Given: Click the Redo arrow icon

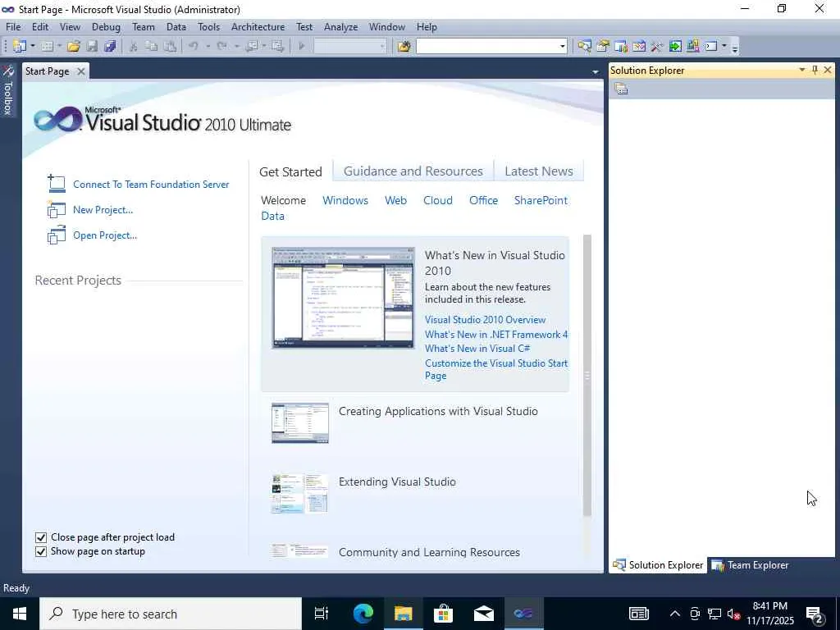Looking at the screenshot, I should [x=221, y=46].
